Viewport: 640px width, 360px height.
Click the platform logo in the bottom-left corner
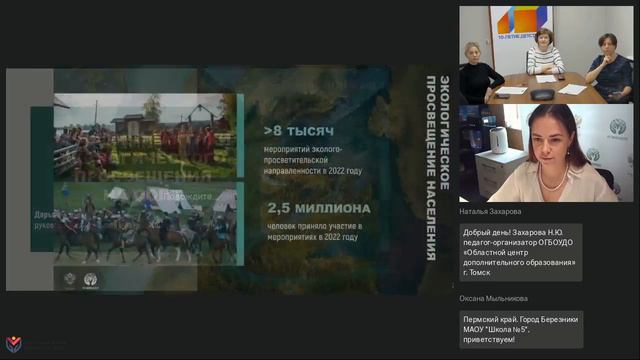[14, 344]
